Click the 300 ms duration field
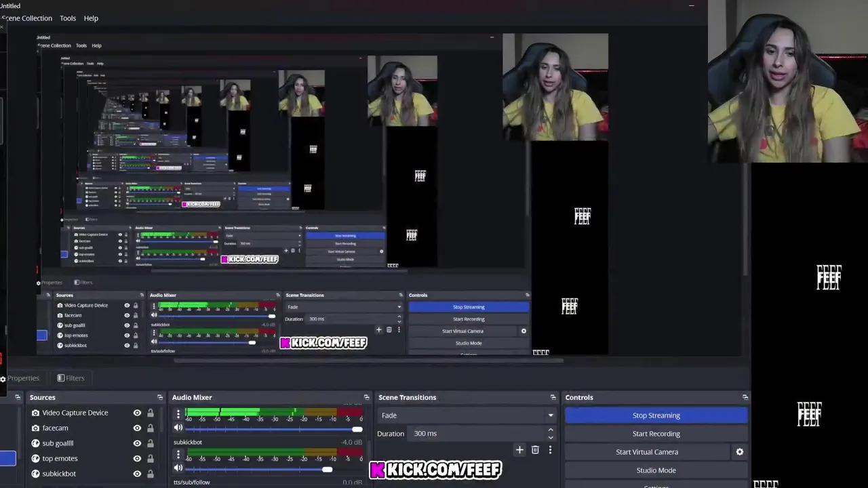Screen dimensions: 868x488 coord(477,434)
